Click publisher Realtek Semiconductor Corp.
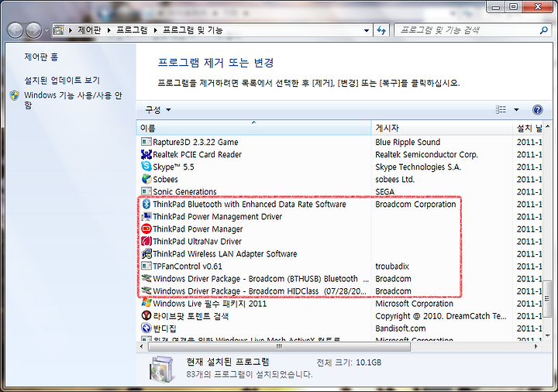Image resolution: width=558 pixels, height=392 pixels. (426, 154)
